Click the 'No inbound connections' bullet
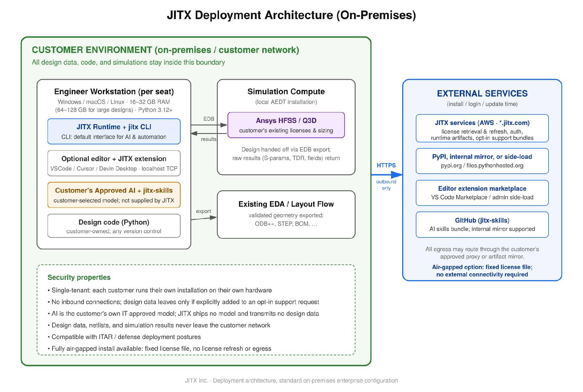This screenshot has height=392, width=583. 183,302
